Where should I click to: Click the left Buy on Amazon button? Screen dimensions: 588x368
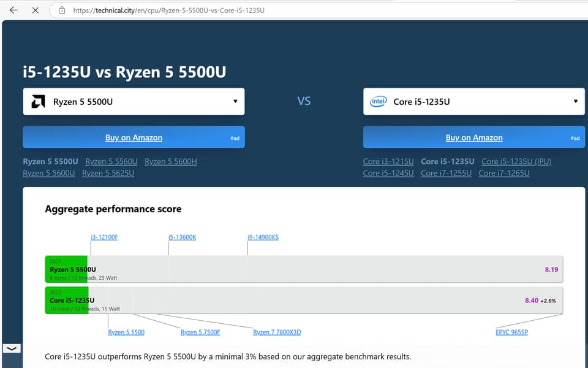(134, 137)
